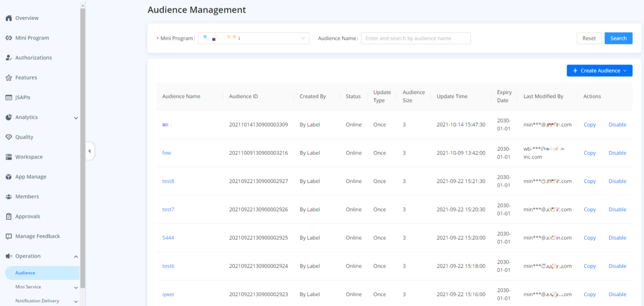Open the Mini Program dropdown selector
Viewport: 644px width, 306px height.
(253, 38)
